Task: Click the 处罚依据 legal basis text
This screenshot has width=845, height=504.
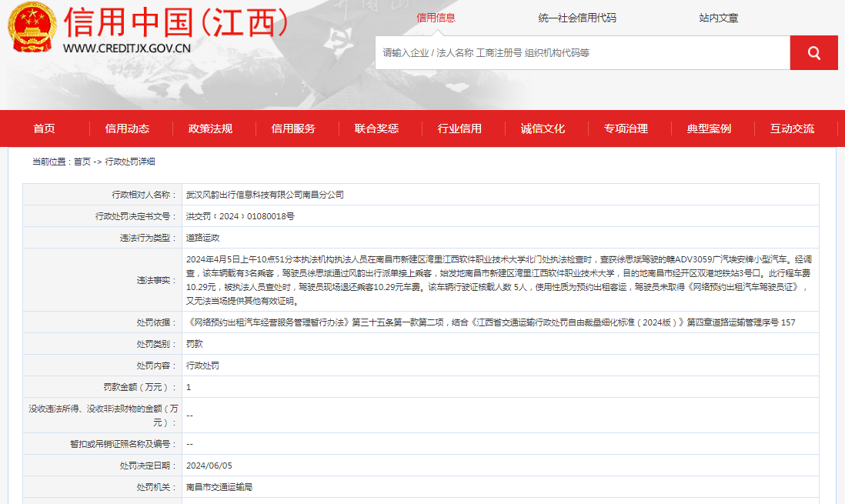Action: 490,322
